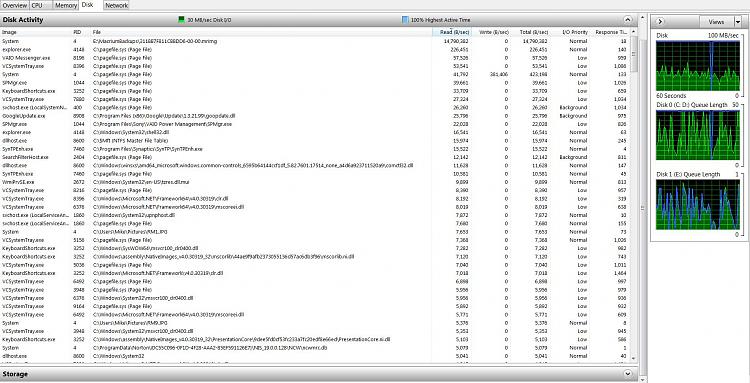The image size is (750, 383).
Task: Click the Disk 0 (C: D:) Queue Length graph
Action: pyautogui.click(x=698, y=135)
